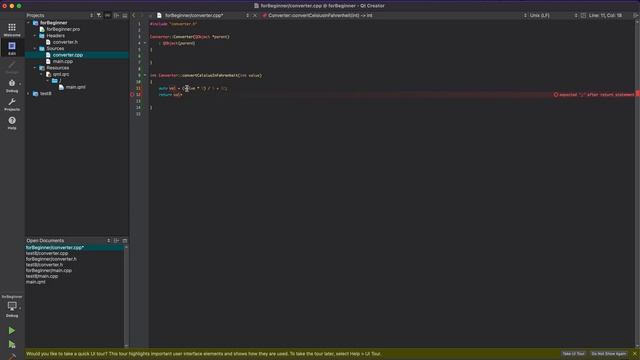Open the Help mode
Image resolution: width=640 pixels, height=360 pixels.
12,123
